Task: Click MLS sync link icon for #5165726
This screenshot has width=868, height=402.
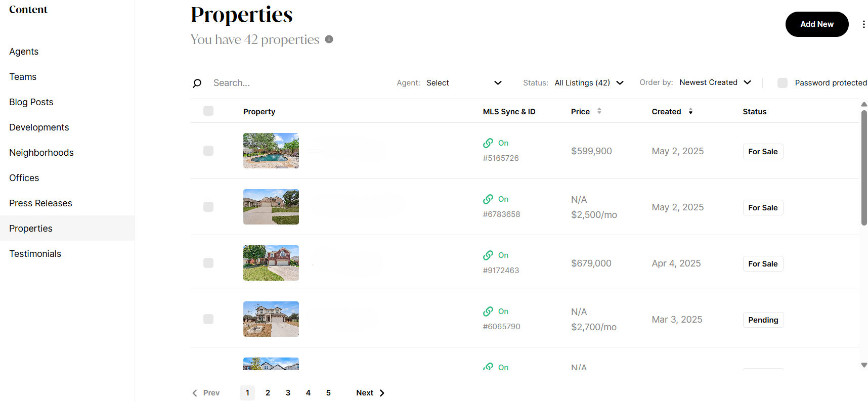Action: coord(488,143)
